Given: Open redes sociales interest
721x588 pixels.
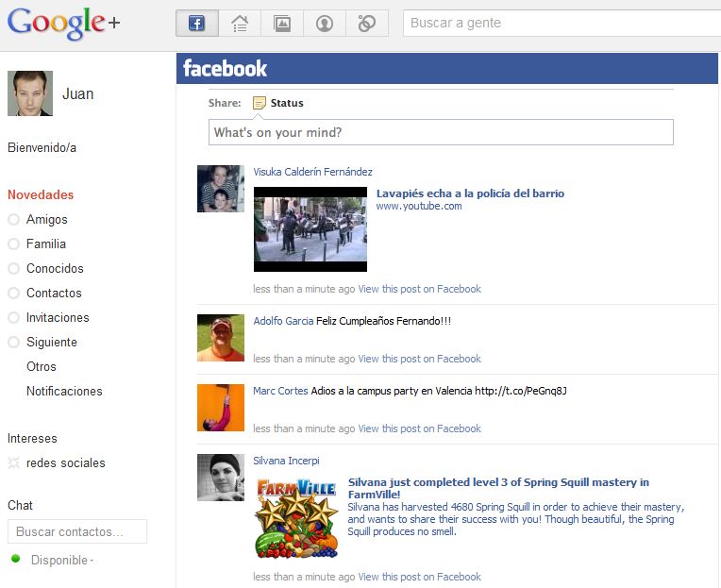Looking at the screenshot, I should tap(66, 462).
